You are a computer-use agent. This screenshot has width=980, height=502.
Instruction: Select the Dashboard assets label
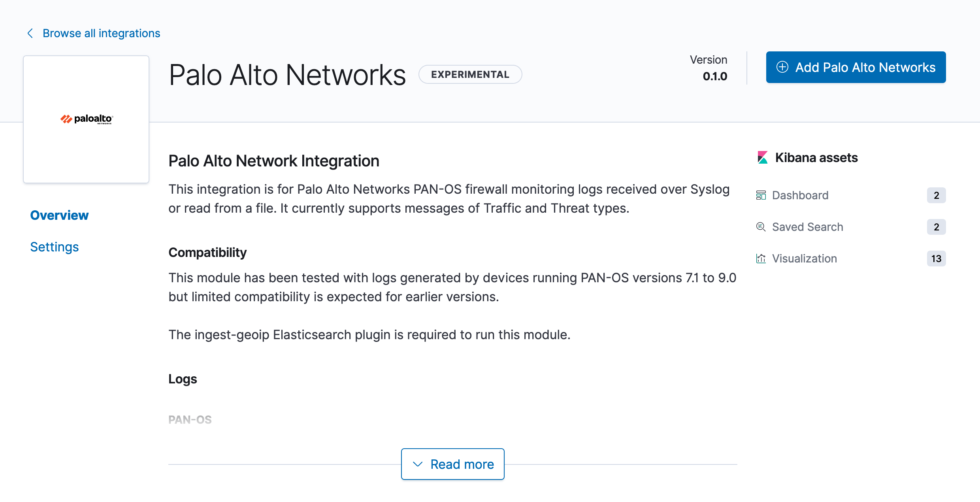(x=800, y=195)
